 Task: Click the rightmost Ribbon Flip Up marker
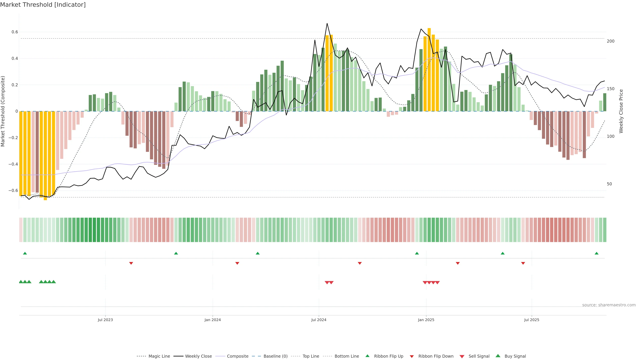[x=597, y=253]
